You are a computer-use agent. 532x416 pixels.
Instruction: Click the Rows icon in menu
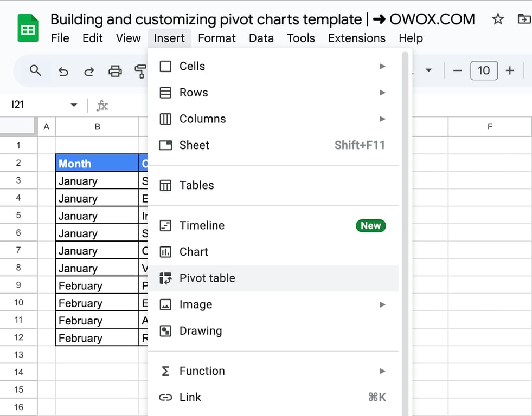coord(165,93)
